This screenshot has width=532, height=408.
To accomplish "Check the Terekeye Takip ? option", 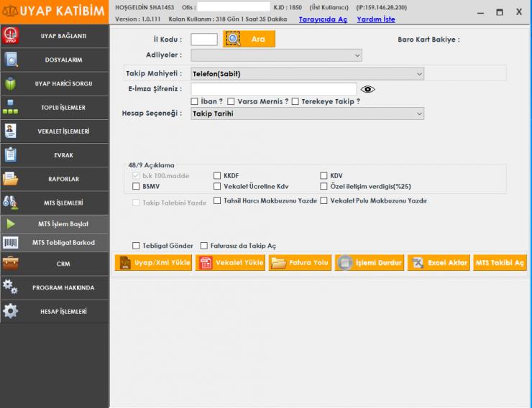I will 295,101.
